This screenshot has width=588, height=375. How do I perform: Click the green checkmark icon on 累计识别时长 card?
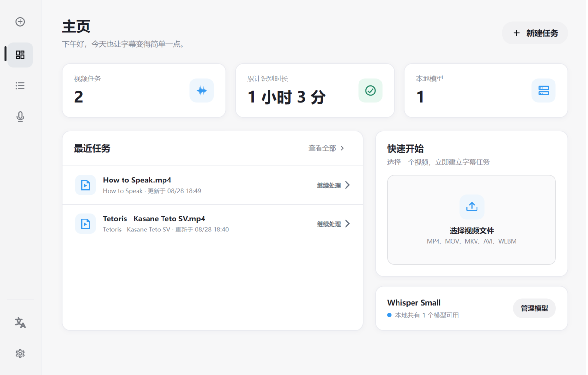pos(370,90)
